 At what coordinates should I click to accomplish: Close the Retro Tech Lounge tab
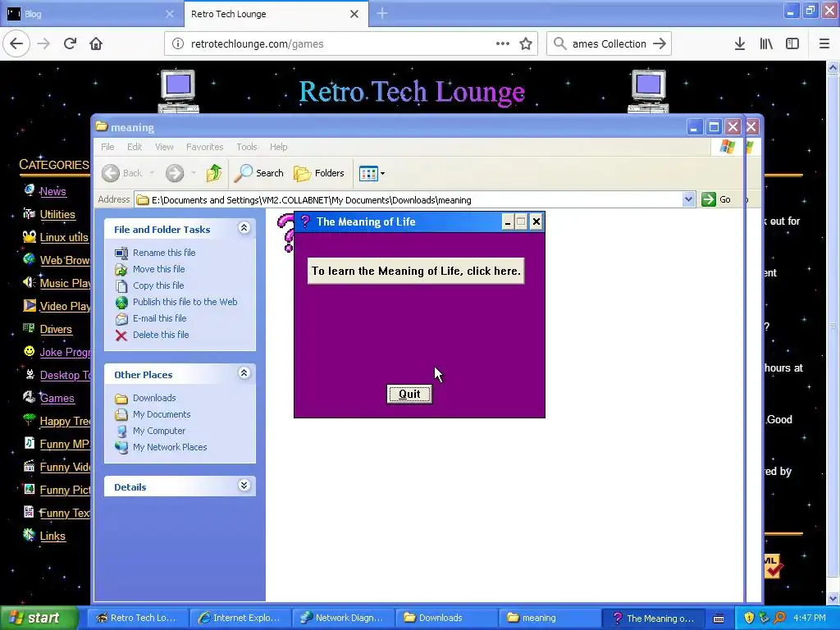(354, 14)
